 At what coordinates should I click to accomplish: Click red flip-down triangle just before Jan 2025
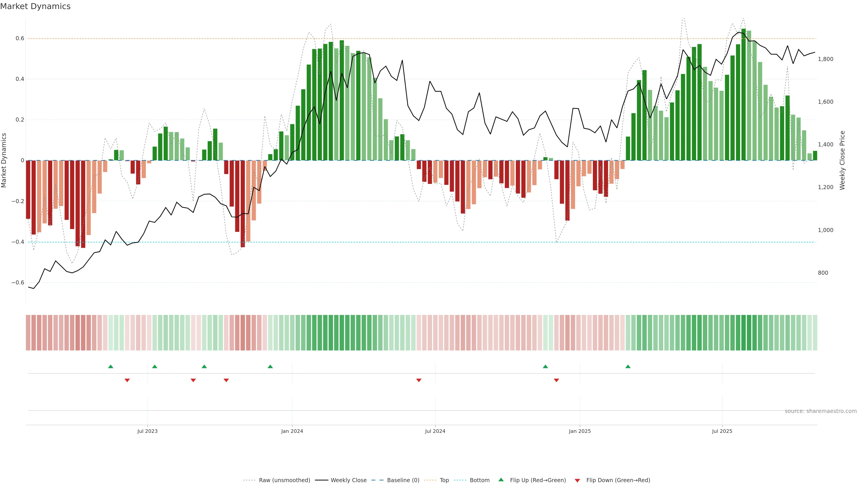556,380
